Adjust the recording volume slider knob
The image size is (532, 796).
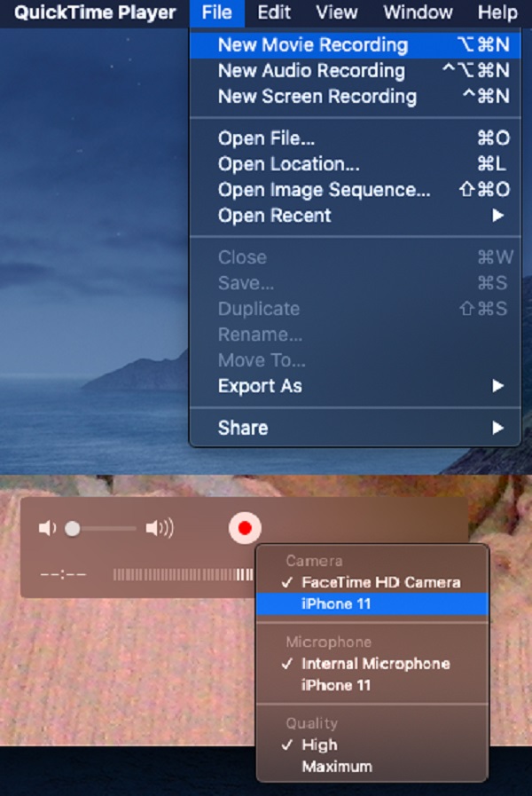pyautogui.click(x=73, y=529)
